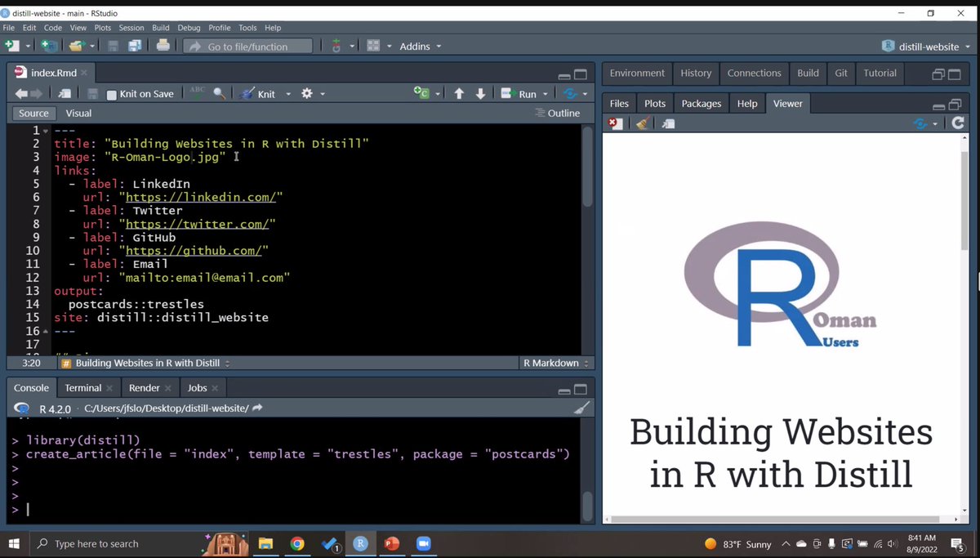Clear the console with the broom icon

pyautogui.click(x=581, y=408)
